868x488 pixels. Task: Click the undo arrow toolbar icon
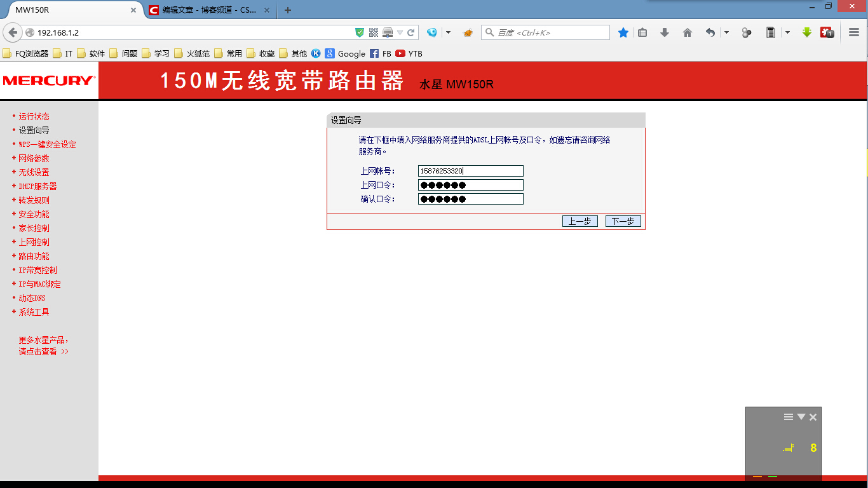pyautogui.click(x=710, y=32)
